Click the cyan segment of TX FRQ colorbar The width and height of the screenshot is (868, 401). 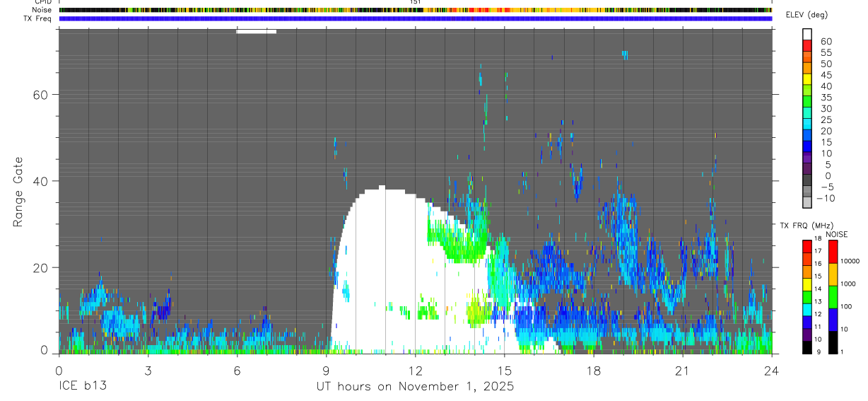807,310
